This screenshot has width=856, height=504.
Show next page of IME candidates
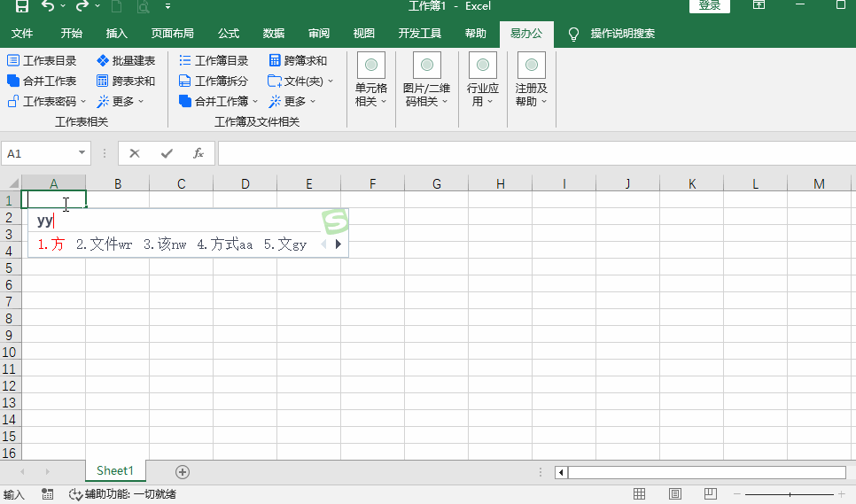click(339, 244)
